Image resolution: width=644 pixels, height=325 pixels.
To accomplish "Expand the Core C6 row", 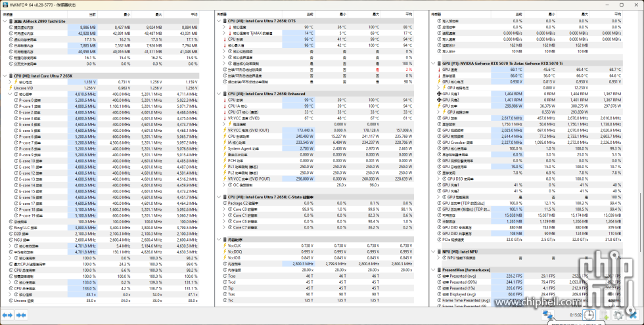I will coord(224,221).
